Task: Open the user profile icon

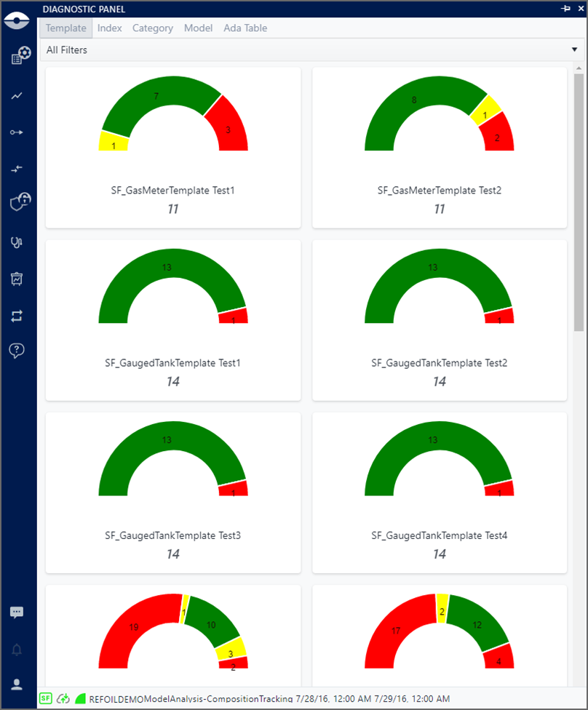Action: click(17, 685)
